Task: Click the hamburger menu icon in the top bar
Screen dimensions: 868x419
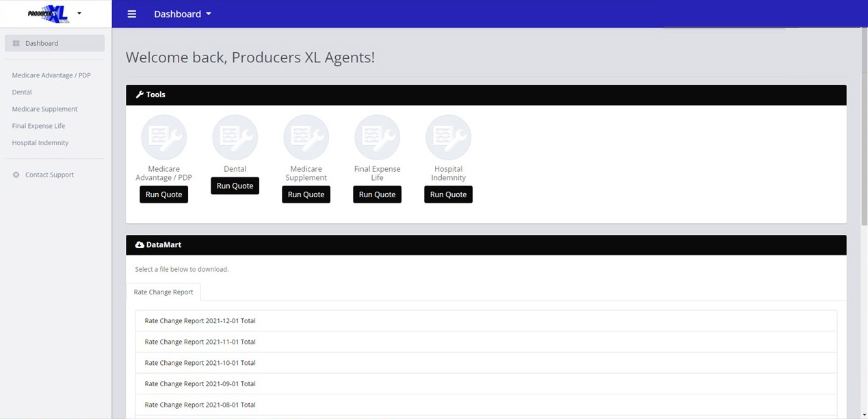Action: (132, 14)
